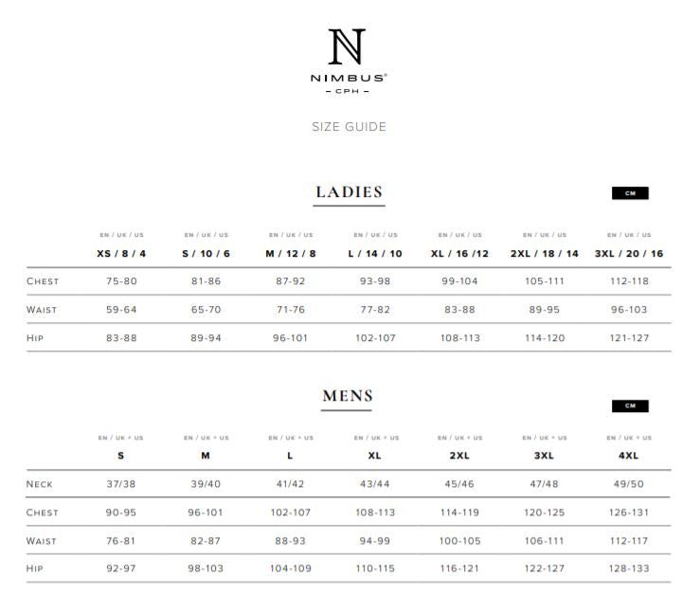Screen dimensions: 700x612
Task: Select the 37/38 neck measurement cell
Action: (121, 484)
